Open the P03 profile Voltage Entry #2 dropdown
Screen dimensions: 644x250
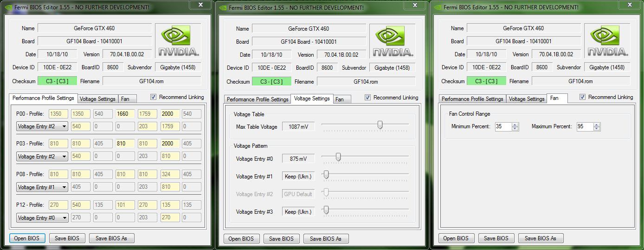click(x=42, y=157)
